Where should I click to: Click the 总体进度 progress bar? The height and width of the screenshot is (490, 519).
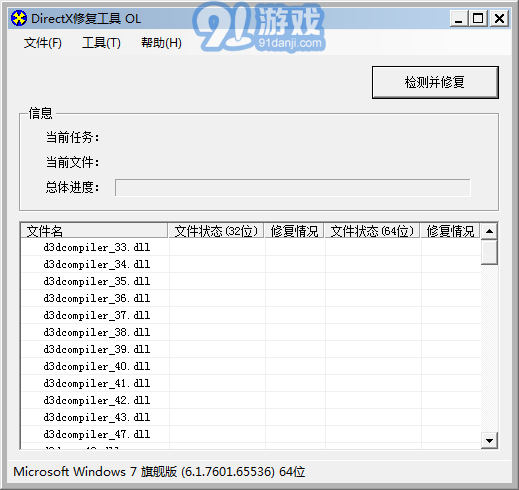click(x=293, y=188)
